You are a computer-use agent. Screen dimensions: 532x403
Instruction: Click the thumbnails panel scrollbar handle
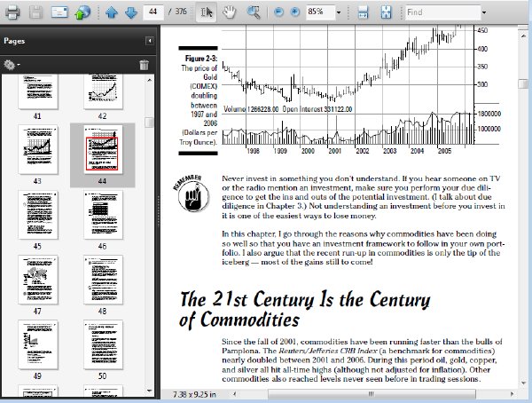pos(149,122)
